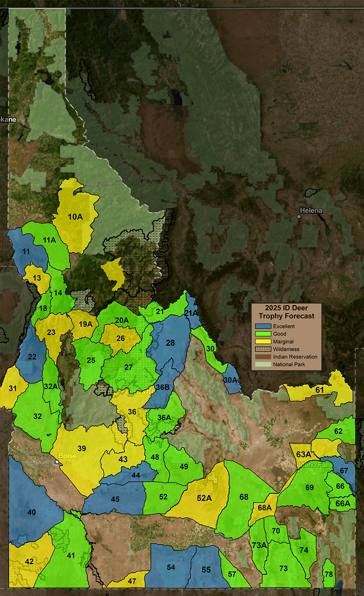This screenshot has width=364, height=596.
Task: Select hunting unit 41
Action: coord(71,555)
